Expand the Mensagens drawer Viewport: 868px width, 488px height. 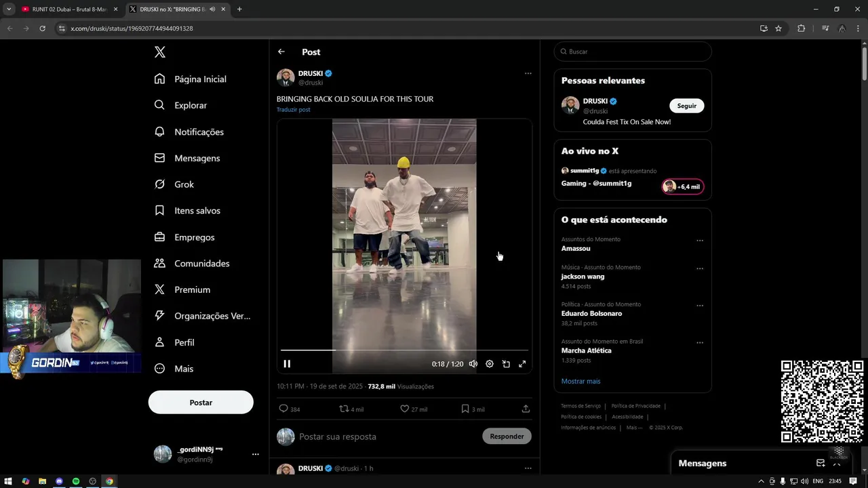(837, 463)
